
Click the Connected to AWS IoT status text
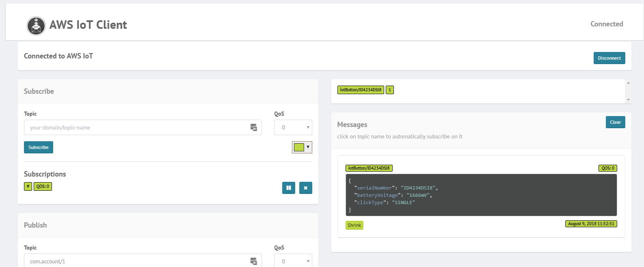click(x=58, y=56)
